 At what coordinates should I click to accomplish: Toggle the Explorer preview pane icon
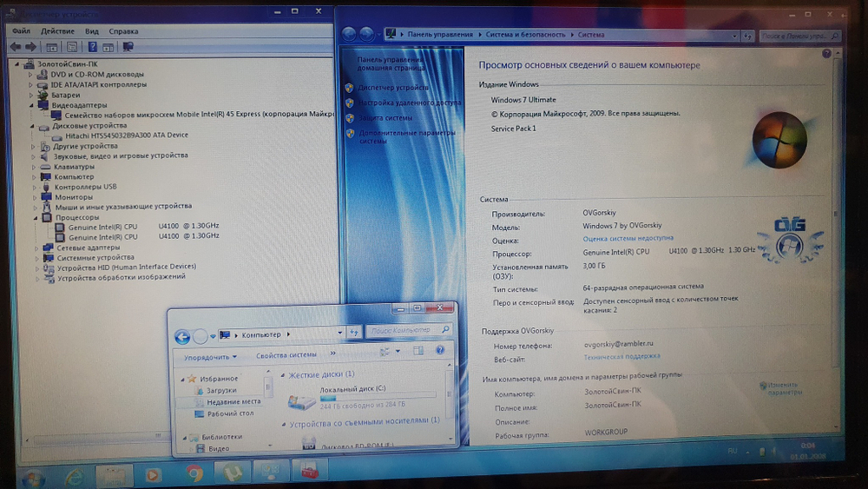pyautogui.click(x=418, y=350)
